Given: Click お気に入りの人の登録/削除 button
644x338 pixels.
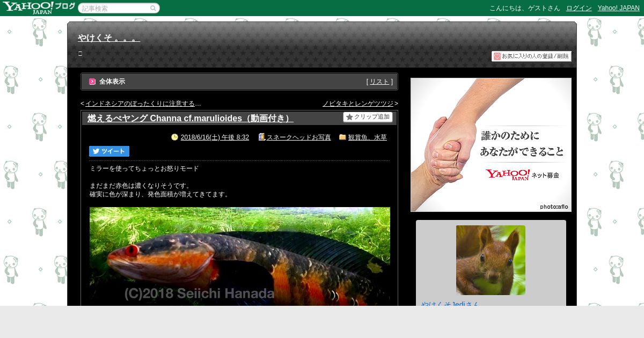Looking at the screenshot, I should point(531,56).
